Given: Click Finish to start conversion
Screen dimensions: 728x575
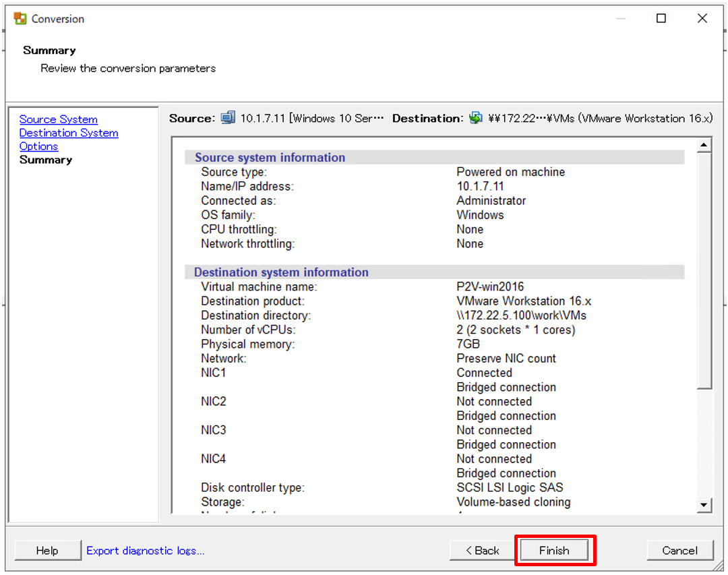Looking at the screenshot, I should click(x=554, y=550).
